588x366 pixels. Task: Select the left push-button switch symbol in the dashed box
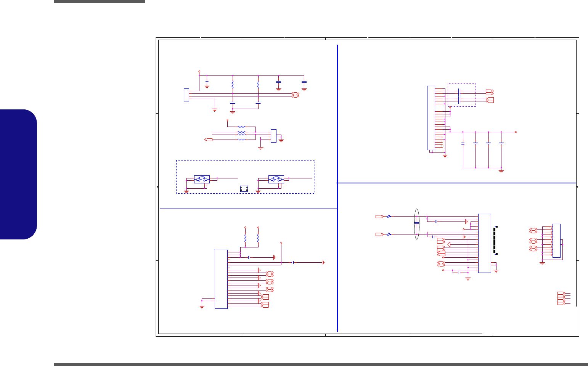point(202,179)
